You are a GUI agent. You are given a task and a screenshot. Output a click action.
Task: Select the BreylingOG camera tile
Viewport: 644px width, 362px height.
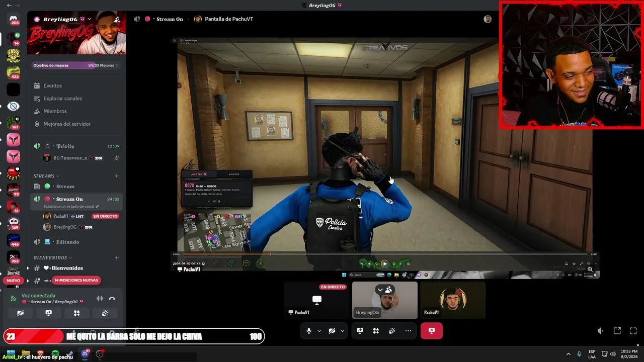[385, 300]
